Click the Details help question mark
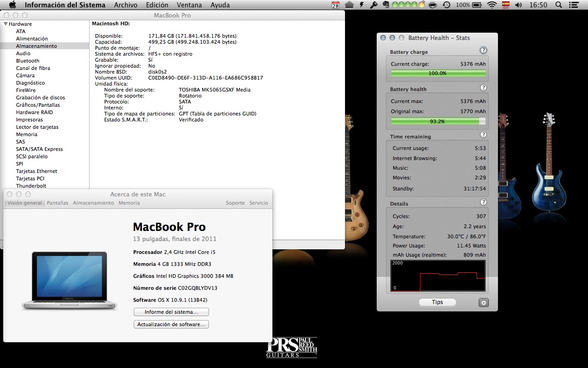The image size is (588, 368). click(x=483, y=202)
